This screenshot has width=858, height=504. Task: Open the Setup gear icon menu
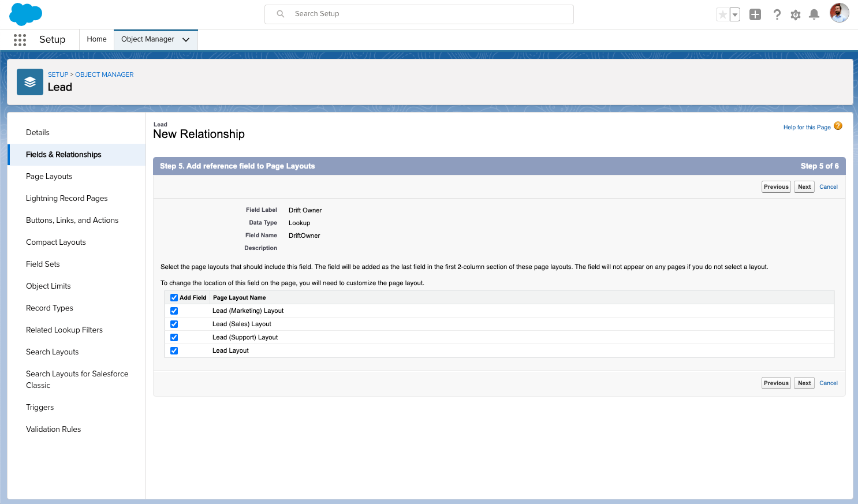tap(796, 14)
